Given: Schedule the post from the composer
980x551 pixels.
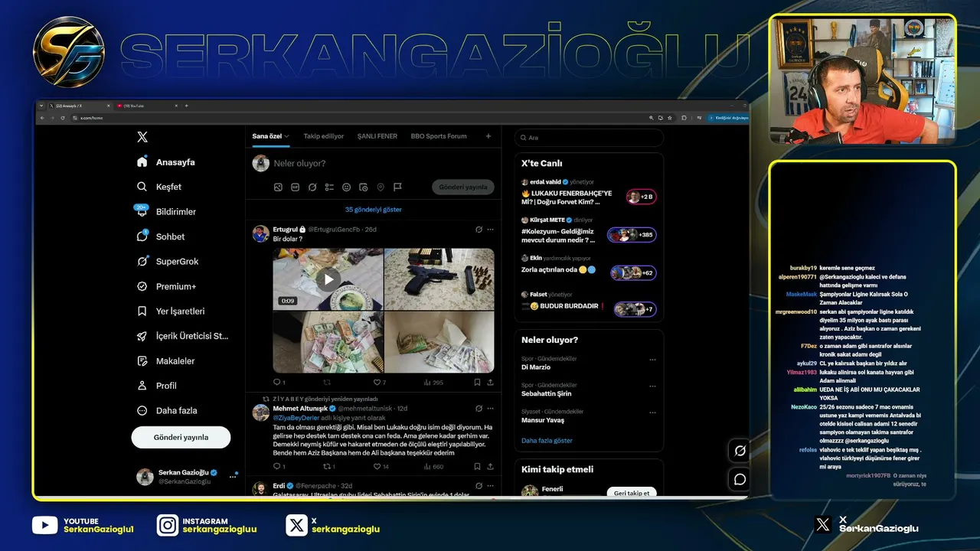Looking at the screenshot, I should pos(363,187).
